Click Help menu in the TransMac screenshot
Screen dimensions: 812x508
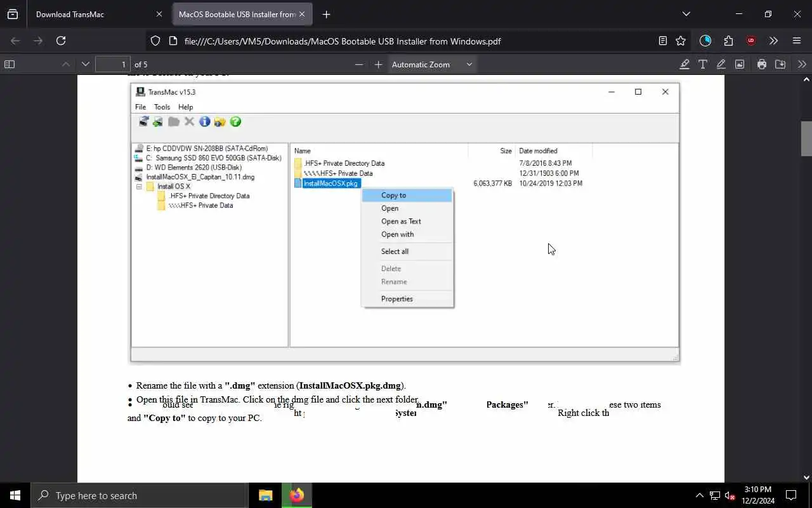[185, 107]
